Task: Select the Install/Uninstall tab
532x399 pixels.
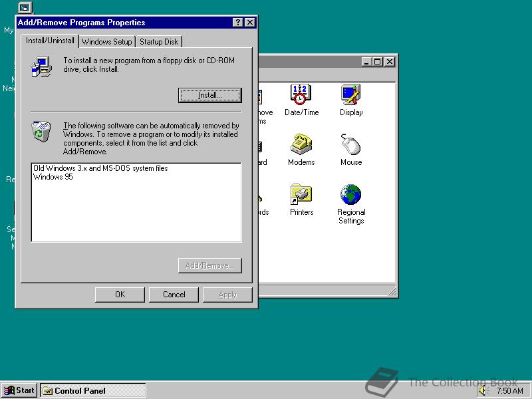Action: (x=50, y=41)
